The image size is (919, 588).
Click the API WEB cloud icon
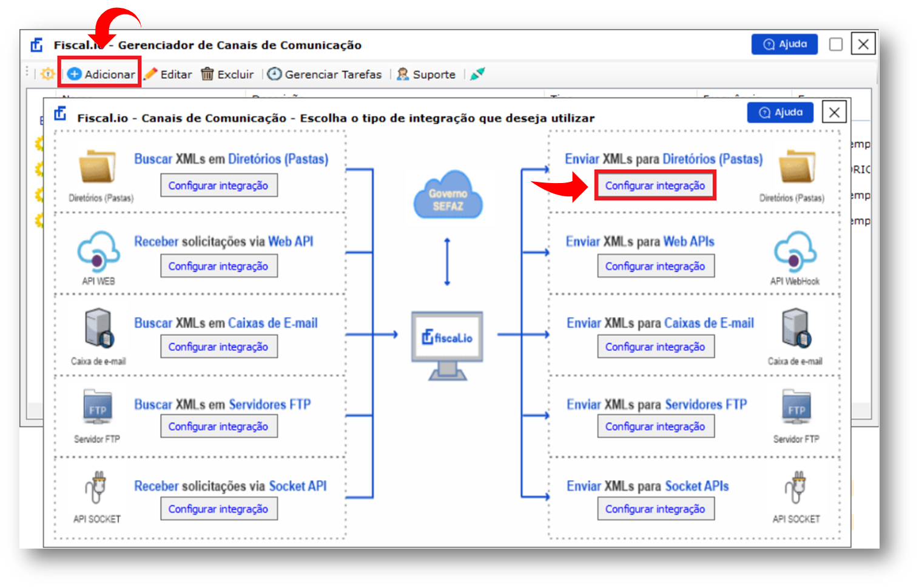coord(98,252)
